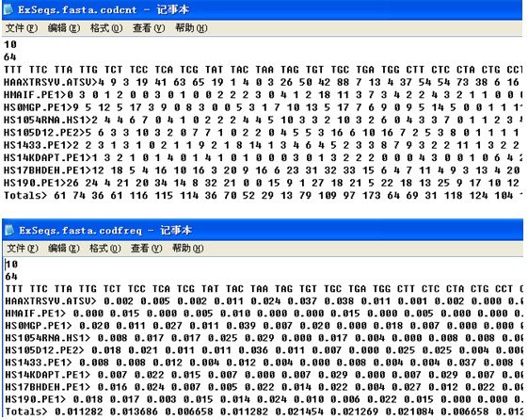Click Totals> row label in codfreq window
The width and height of the screenshot is (528, 420).
tap(26, 412)
